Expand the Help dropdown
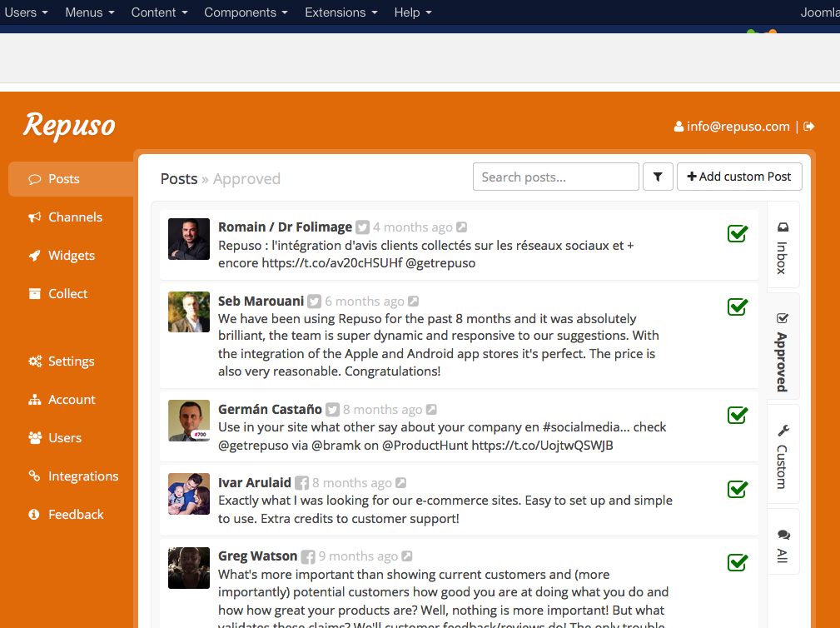Viewport: 840px width, 628px height. pyautogui.click(x=412, y=12)
